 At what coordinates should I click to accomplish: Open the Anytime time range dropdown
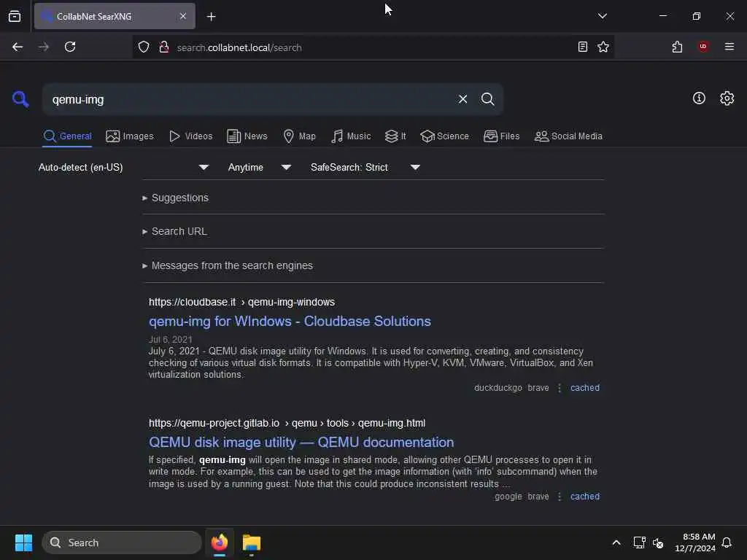(x=259, y=167)
